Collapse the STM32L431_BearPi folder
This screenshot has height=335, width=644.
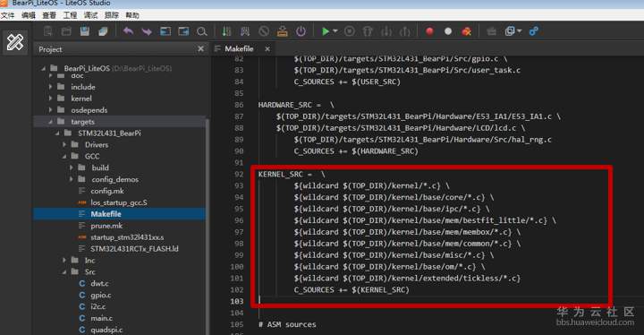[57, 133]
